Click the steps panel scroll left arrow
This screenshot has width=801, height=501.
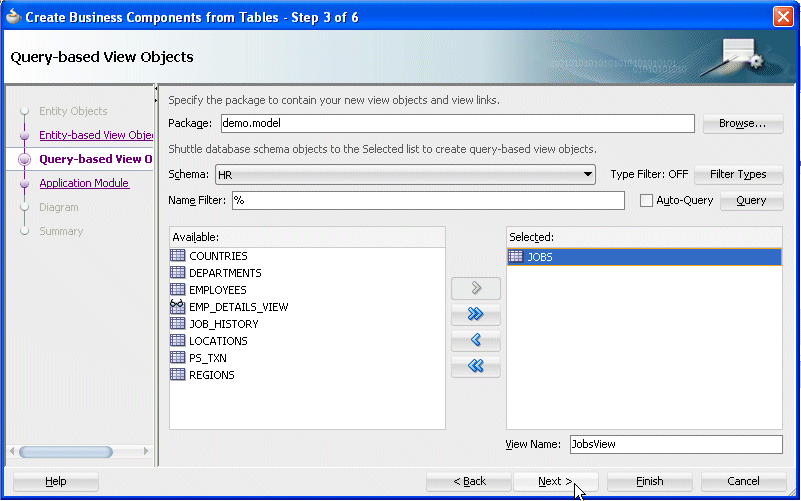[x=12, y=451]
